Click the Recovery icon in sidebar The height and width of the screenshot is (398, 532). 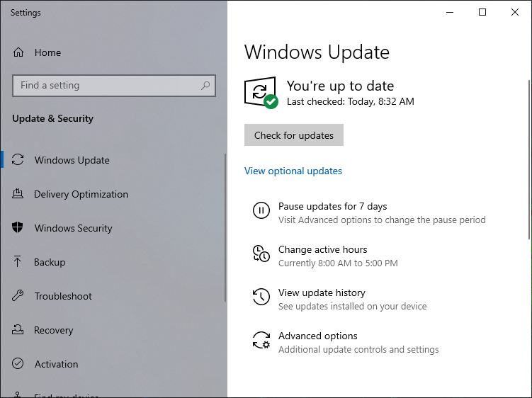18,329
